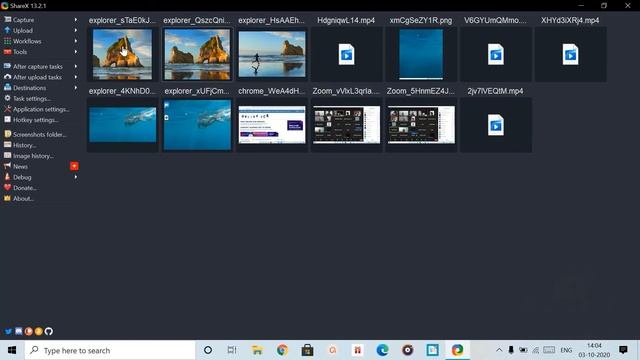Click the xmCgSeZY1R.png file name label
The height and width of the screenshot is (360, 640).
tap(421, 20)
